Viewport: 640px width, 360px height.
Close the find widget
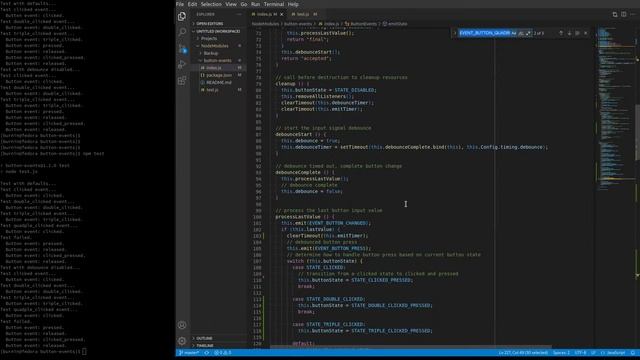click(586, 33)
